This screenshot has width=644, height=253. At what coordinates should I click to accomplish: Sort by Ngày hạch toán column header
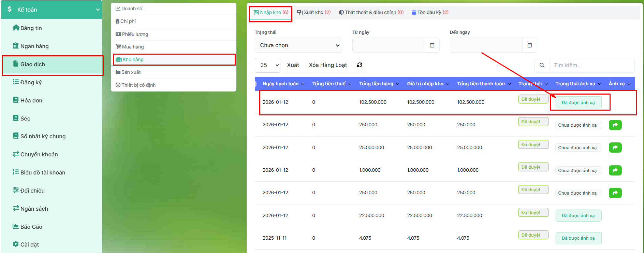[x=283, y=84]
